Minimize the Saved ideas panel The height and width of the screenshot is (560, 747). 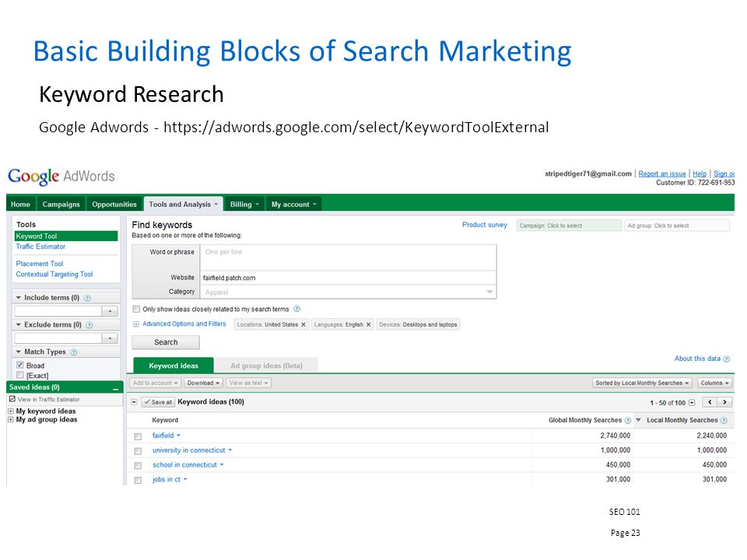115,389
